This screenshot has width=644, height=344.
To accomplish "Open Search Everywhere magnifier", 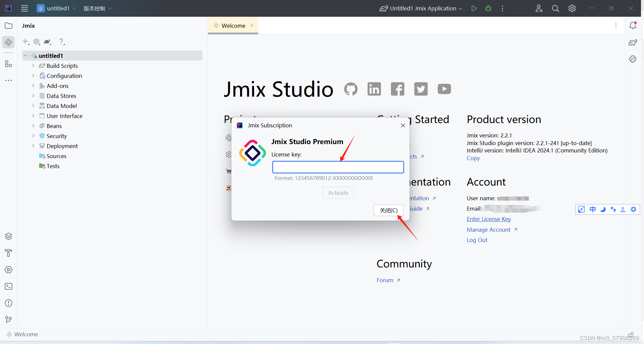I will (555, 8).
